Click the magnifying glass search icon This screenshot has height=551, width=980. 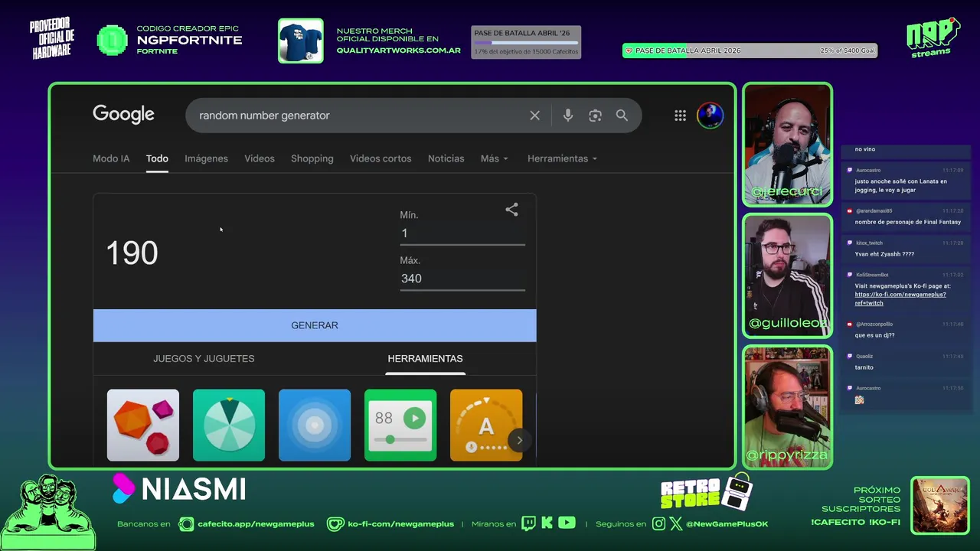(622, 116)
